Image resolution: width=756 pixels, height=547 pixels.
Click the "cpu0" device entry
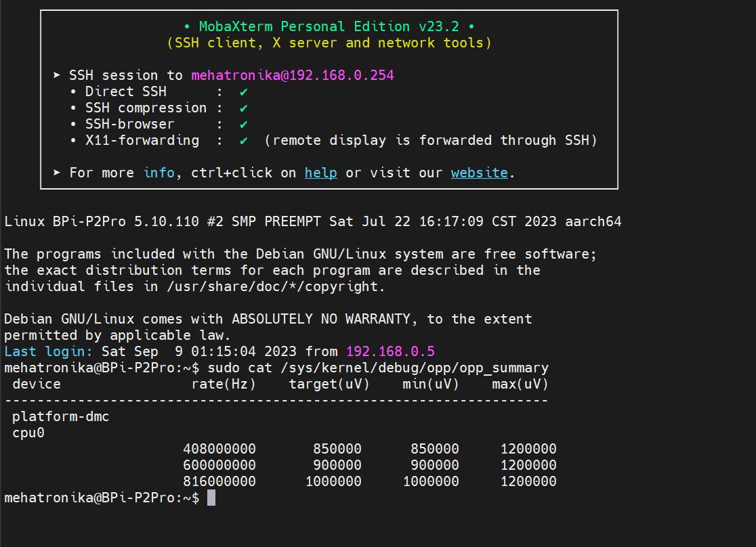[x=28, y=433]
